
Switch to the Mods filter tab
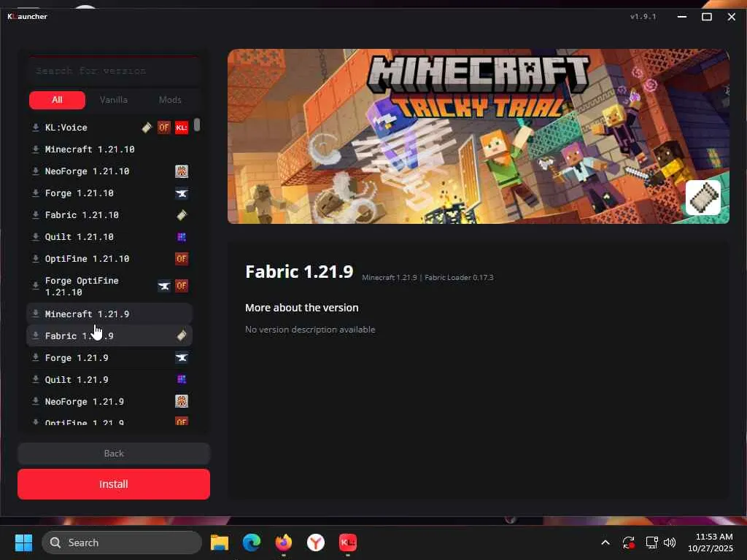click(x=170, y=100)
